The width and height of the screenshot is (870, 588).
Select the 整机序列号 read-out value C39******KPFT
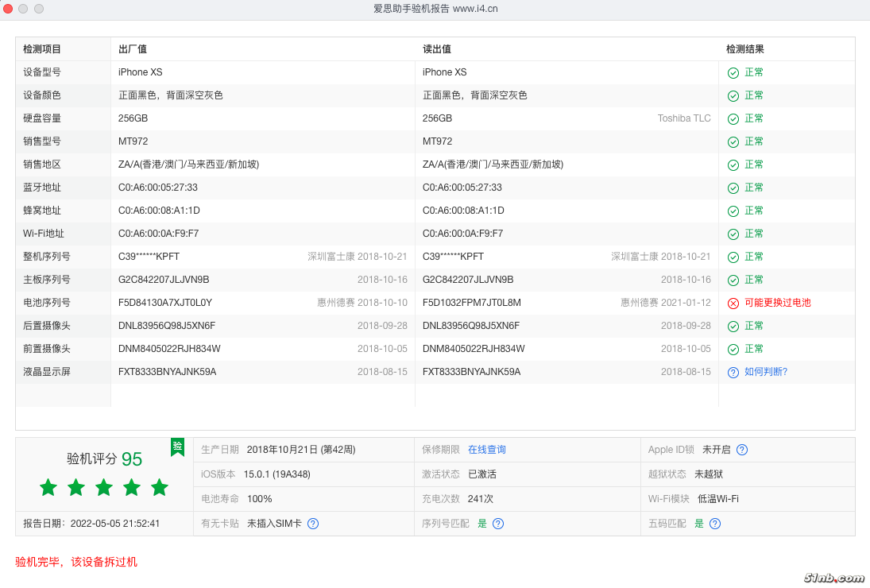(x=451, y=257)
